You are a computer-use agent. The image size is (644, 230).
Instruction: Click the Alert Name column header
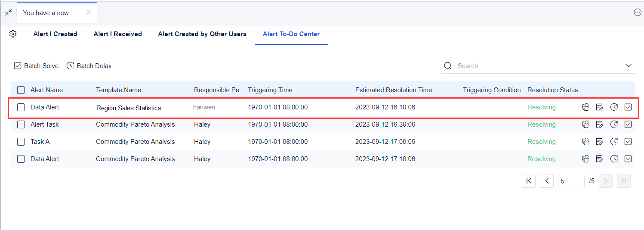point(46,90)
